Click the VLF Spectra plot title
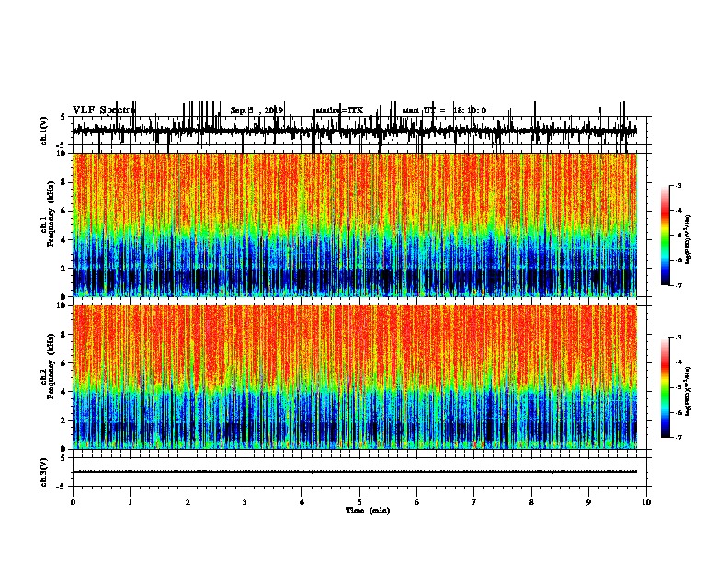Screen dimensions: 728x563 pyautogui.click(x=104, y=110)
